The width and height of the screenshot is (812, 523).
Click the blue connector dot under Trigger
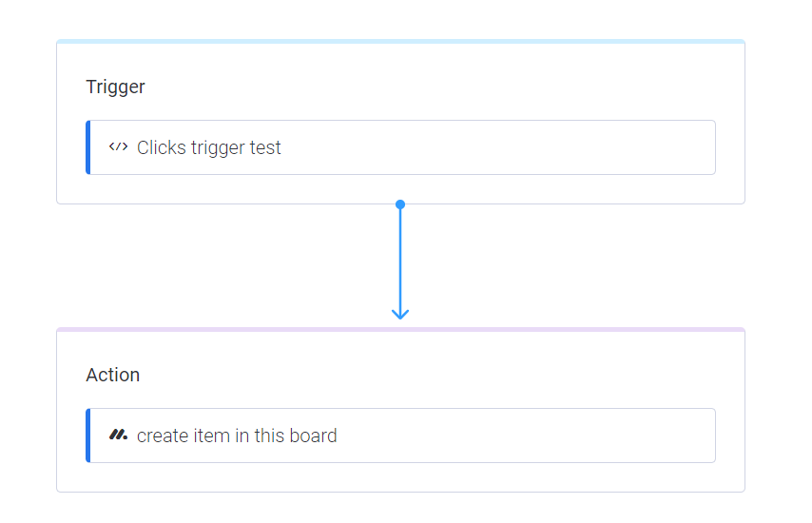click(x=400, y=204)
